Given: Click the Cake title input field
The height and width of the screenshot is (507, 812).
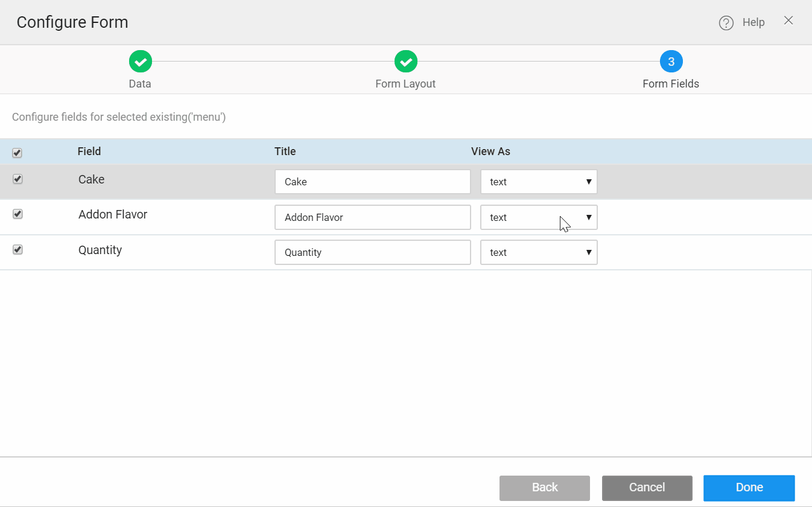Looking at the screenshot, I should tap(372, 182).
